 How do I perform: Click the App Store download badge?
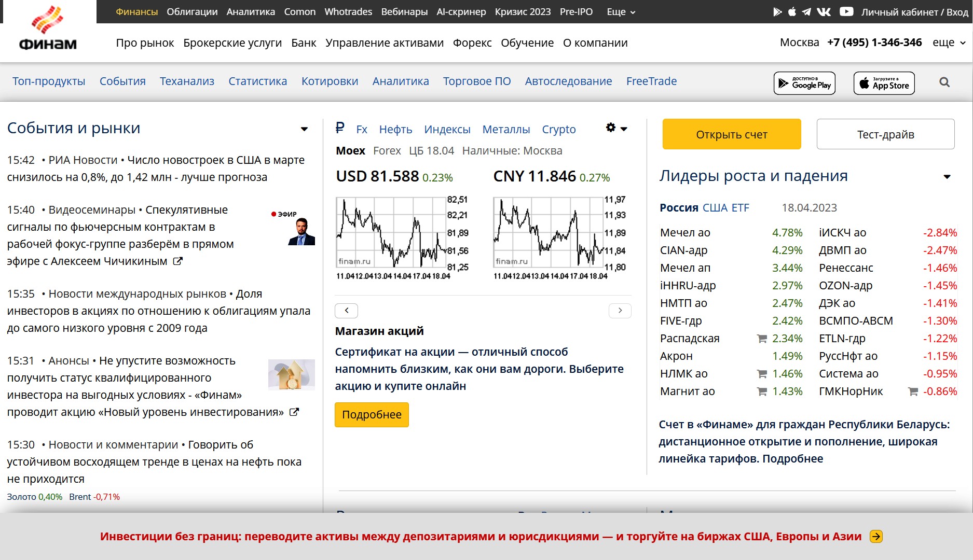[x=884, y=83]
